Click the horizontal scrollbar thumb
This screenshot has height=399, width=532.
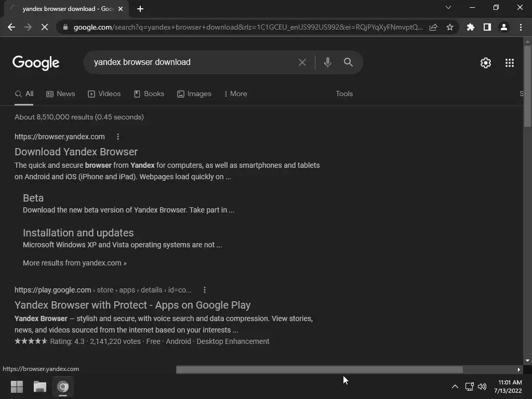tap(319, 369)
